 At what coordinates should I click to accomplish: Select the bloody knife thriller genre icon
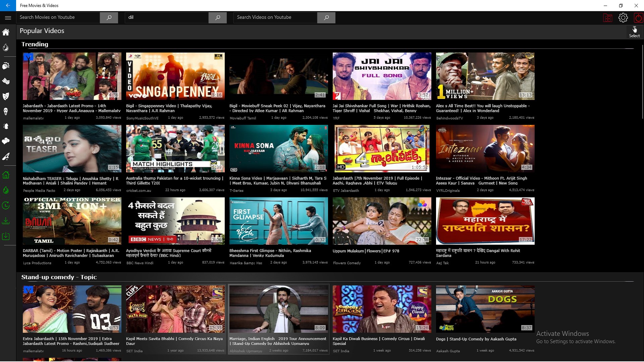point(6,157)
